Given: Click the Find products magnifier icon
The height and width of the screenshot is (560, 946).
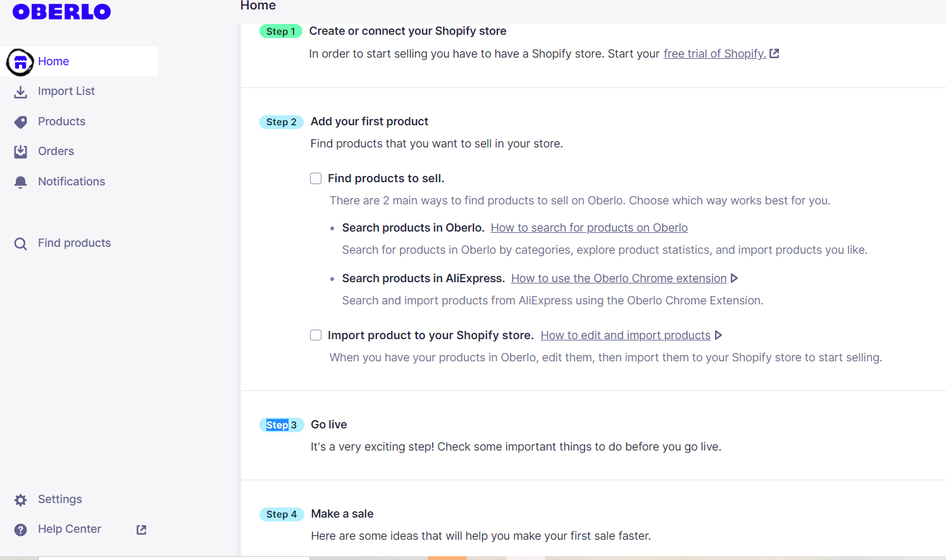Looking at the screenshot, I should point(21,244).
